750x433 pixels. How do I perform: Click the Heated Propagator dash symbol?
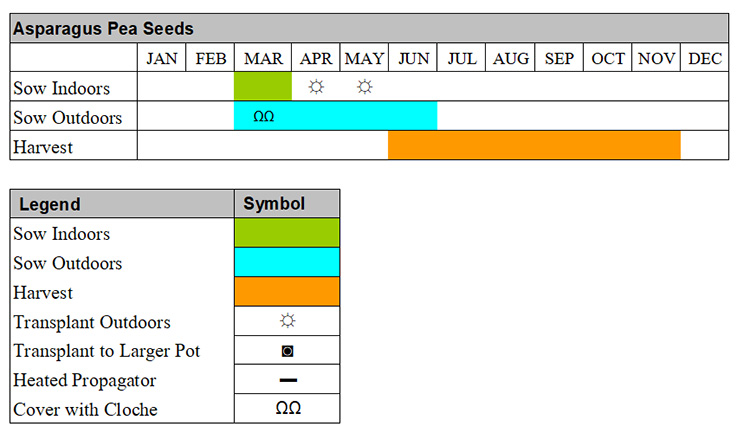288,380
